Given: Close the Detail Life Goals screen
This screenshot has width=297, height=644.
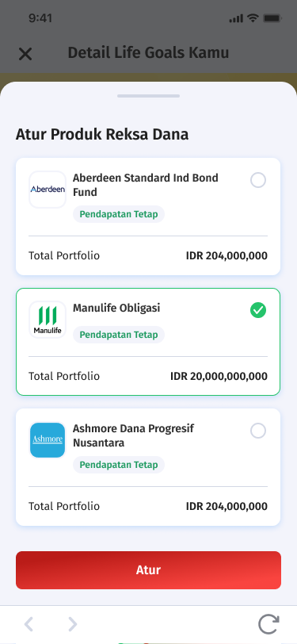Looking at the screenshot, I should [25, 54].
